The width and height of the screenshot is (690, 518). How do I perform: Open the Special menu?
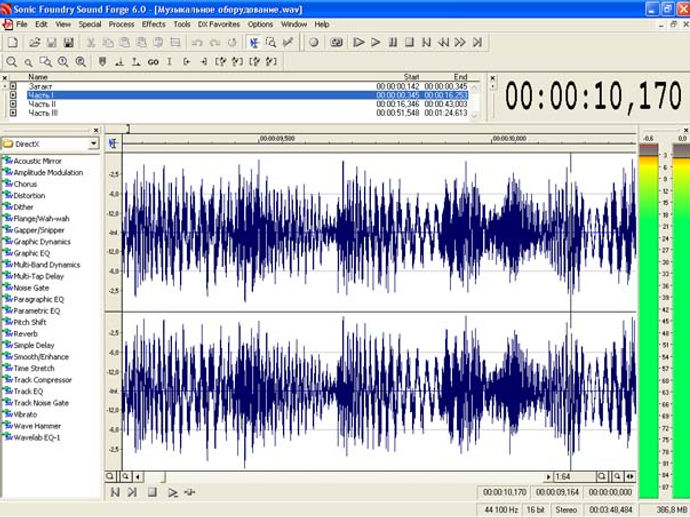[x=90, y=24]
